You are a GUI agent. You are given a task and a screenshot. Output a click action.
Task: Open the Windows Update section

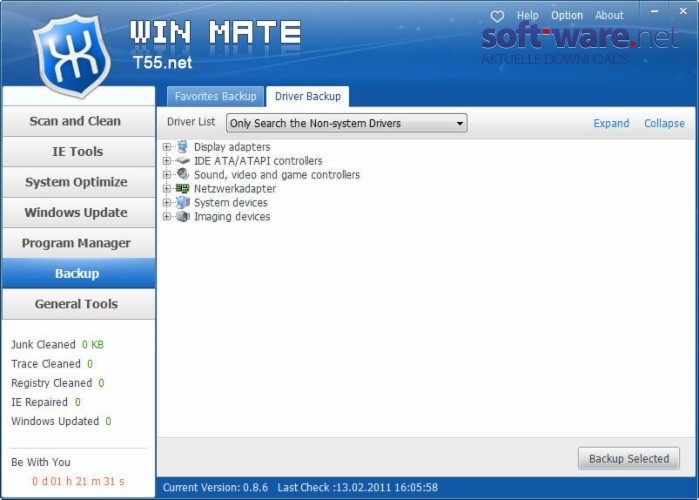tap(78, 213)
